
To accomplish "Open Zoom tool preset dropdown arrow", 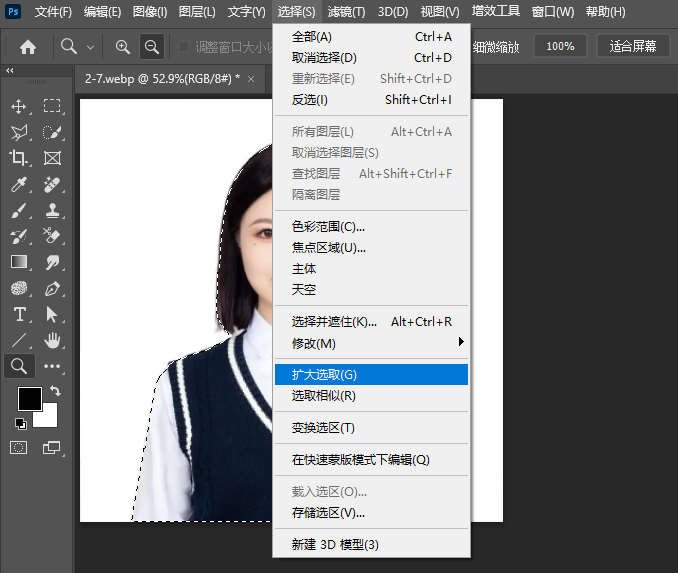I will [90, 47].
